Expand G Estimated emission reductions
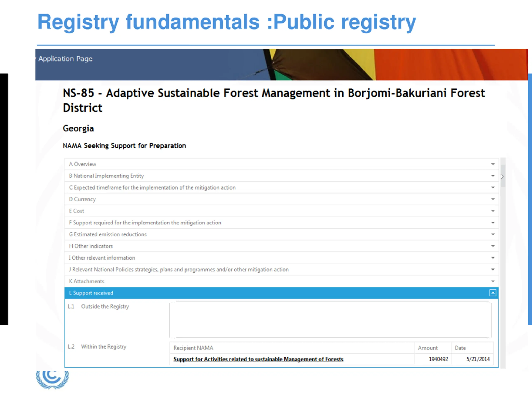 [281, 234]
